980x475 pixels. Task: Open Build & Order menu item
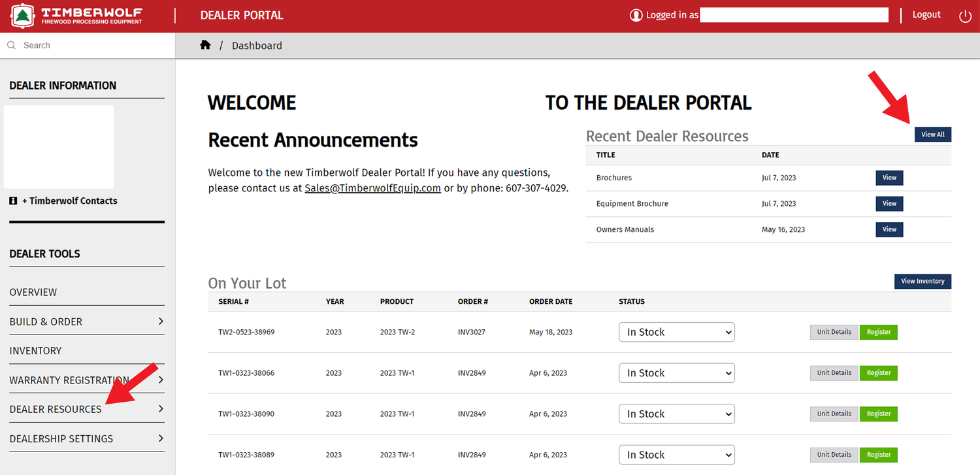(x=46, y=321)
